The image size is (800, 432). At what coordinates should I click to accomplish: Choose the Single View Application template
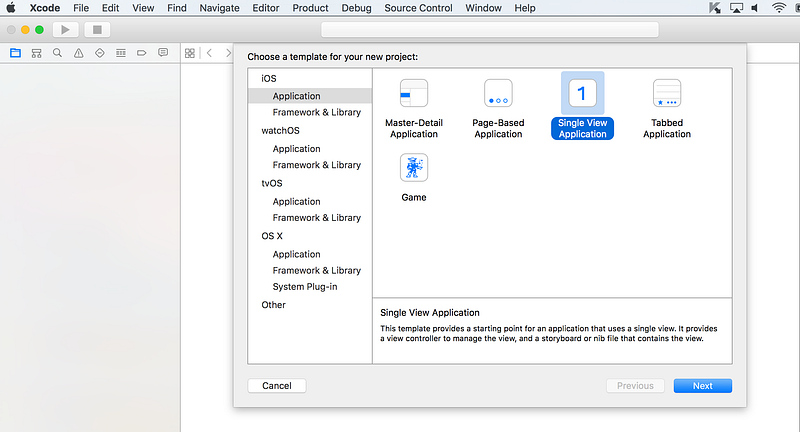(x=582, y=106)
